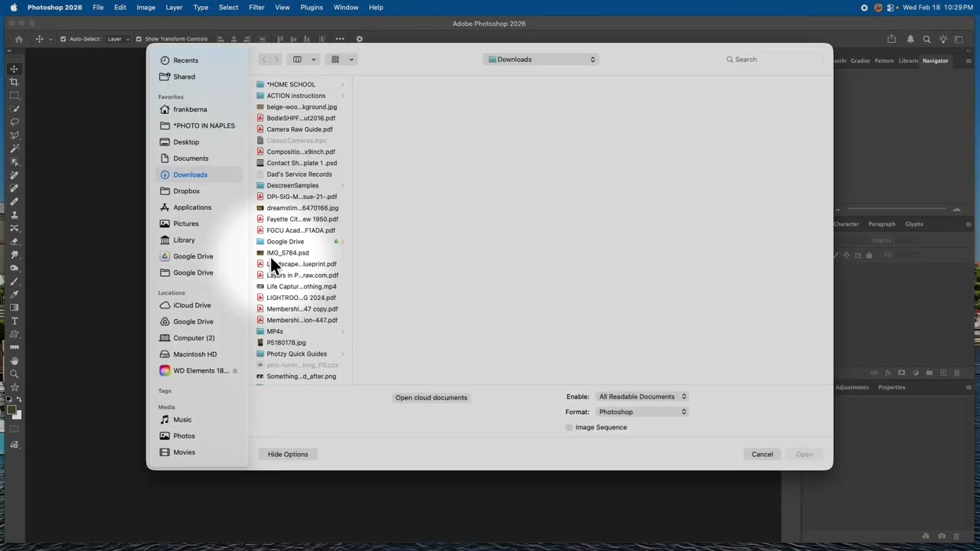This screenshot has width=980, height=551.
Task: Click the Create new layer icon
Action: [x=943, y=373]
